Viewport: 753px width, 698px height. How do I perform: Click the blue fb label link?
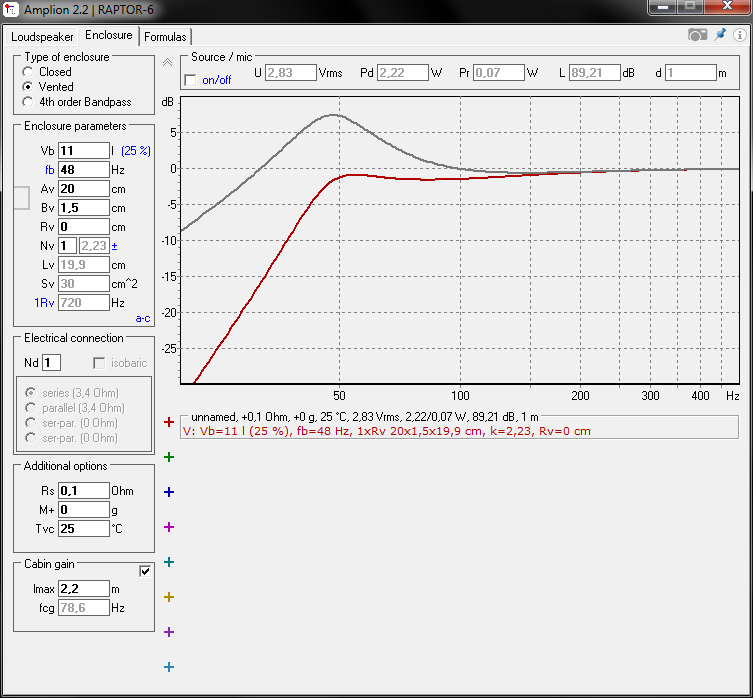(49, 170)
